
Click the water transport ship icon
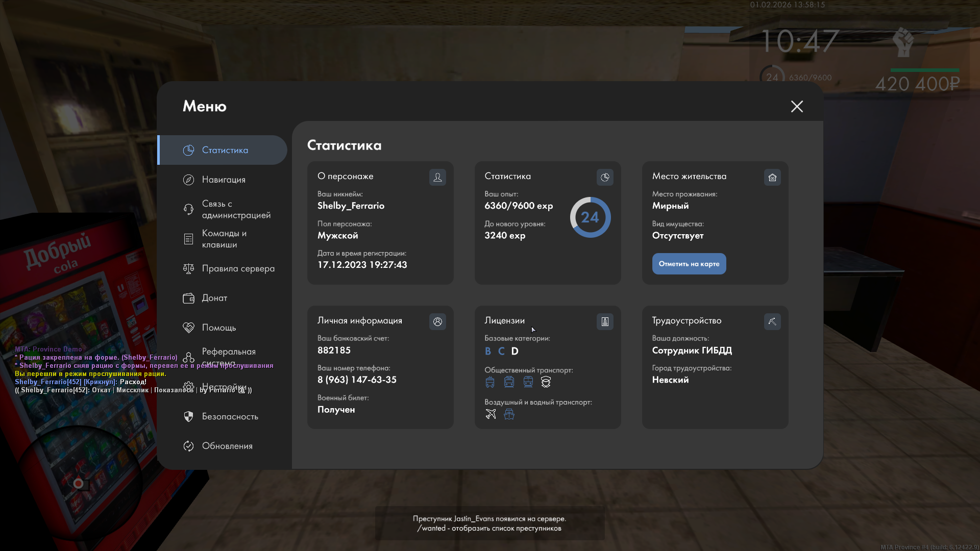coord(509,414)
